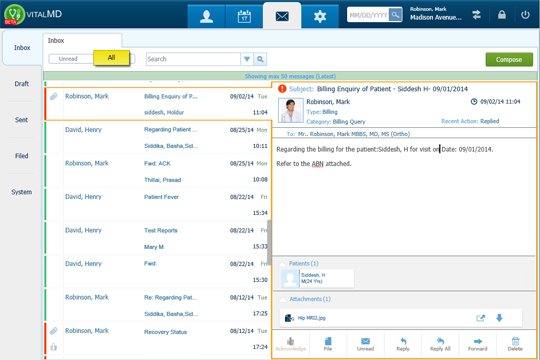The height and width of the screenshot is (360, 540).
Task: Open the Regarding Patient message from David, Henry
Action: pyautogui.click(x=158, y=137)
